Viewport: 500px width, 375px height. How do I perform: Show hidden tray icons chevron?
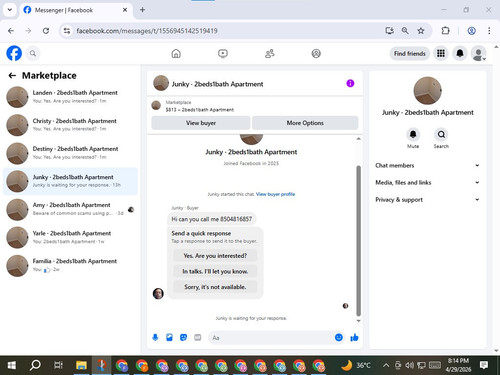pyautogui.click(x=386, y=365)
